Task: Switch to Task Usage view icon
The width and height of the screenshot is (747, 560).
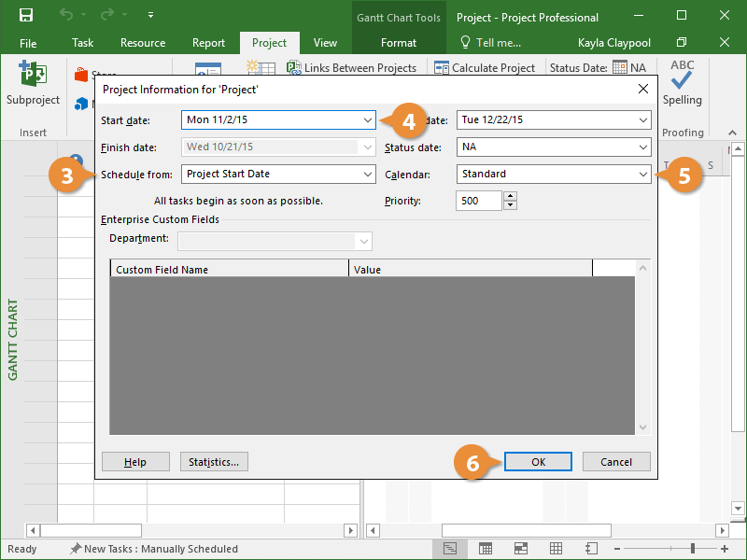Action: click(486, 549)
